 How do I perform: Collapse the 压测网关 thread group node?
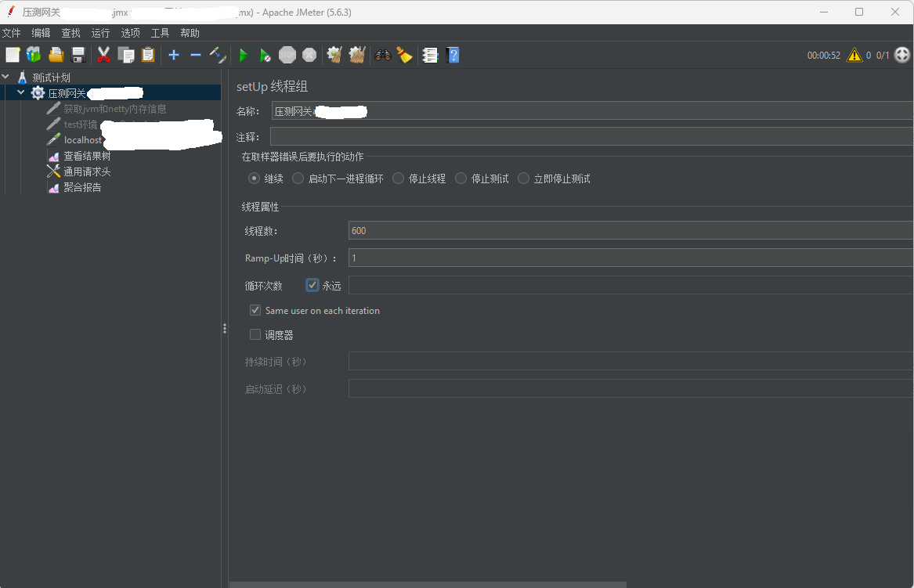(x=21, y=93)
